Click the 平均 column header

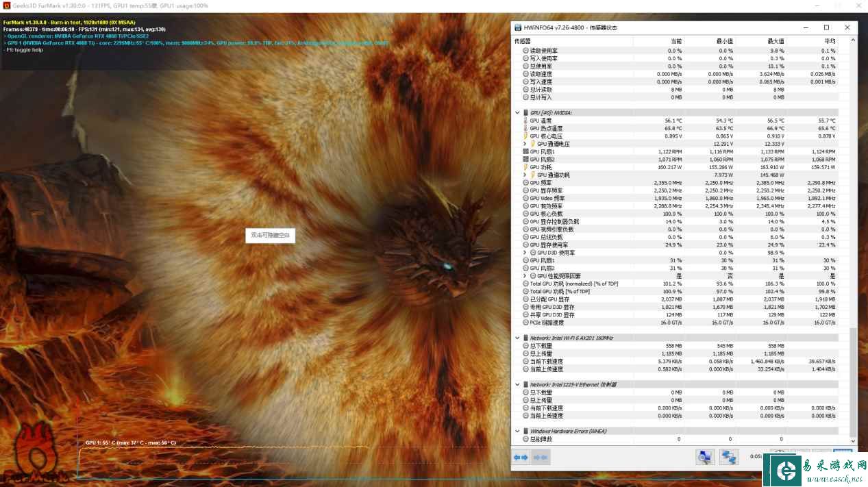point(830,41)
